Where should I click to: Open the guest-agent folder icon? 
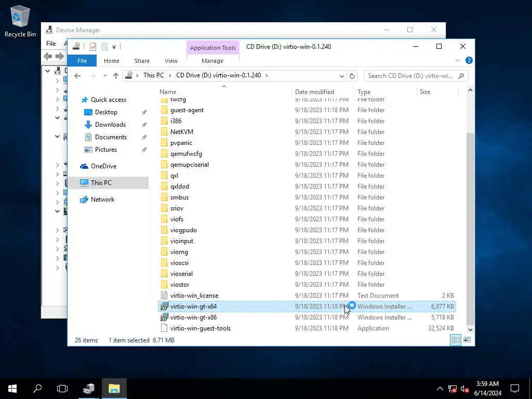click(164, 110)
